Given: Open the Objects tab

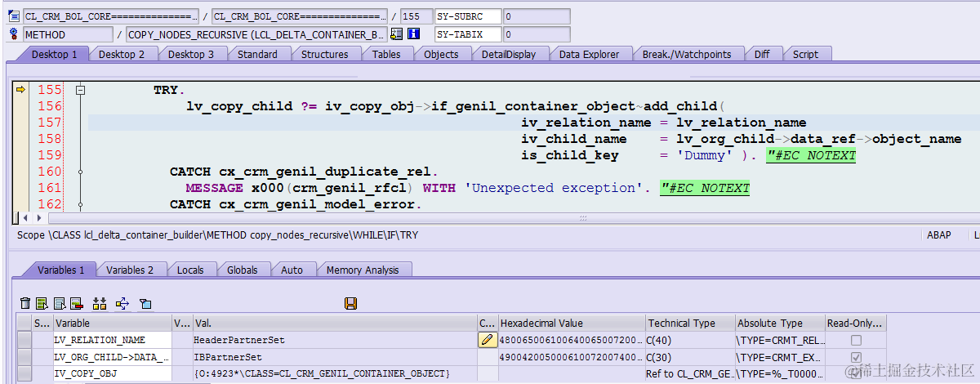Looking at the screenshot, I should tap(441, 54).
